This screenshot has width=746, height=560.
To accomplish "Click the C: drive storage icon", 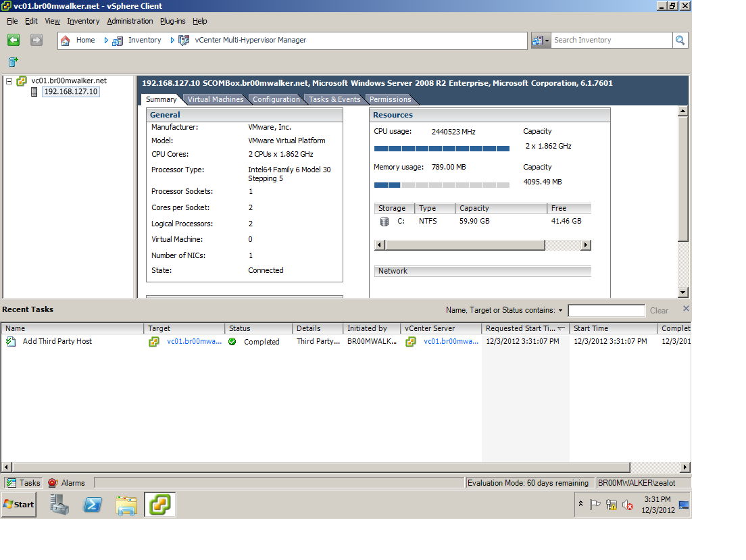I will [x=384, y=222].
